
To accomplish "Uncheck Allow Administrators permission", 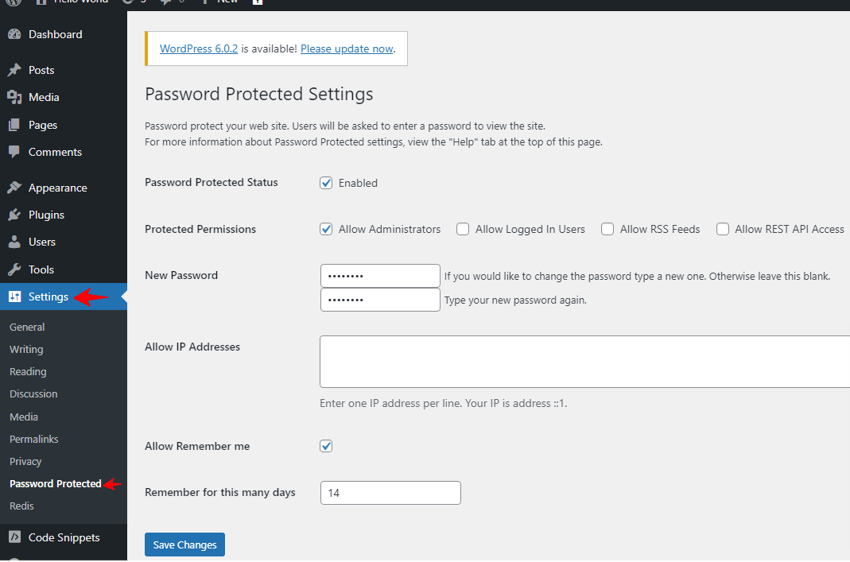I will point(326,229).
